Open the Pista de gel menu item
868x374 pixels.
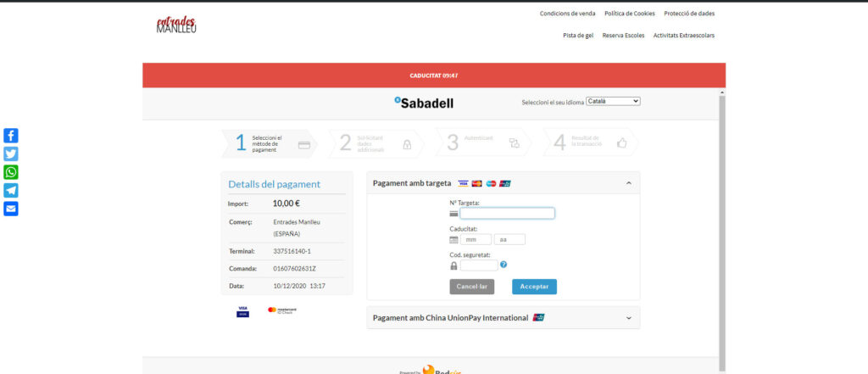coord(578,36)
